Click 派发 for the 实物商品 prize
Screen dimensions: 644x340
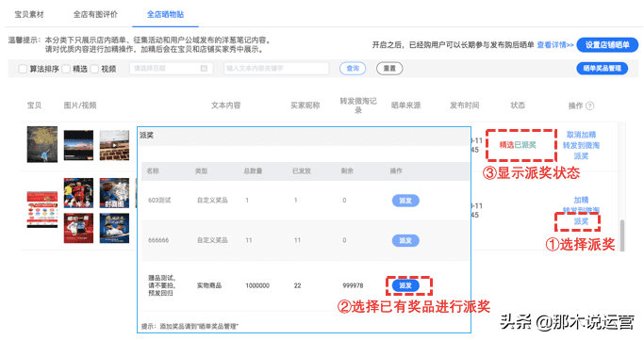click(405, 285)
